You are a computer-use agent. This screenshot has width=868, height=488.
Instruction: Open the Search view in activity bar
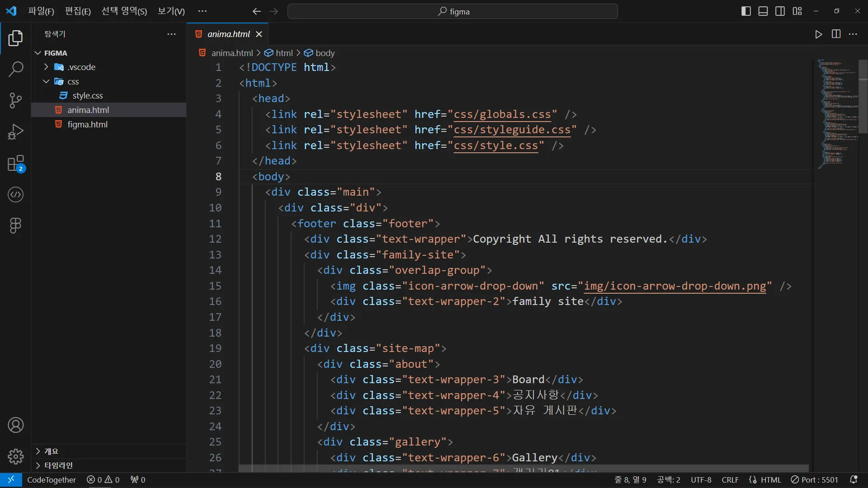click(x=16, y=70)
